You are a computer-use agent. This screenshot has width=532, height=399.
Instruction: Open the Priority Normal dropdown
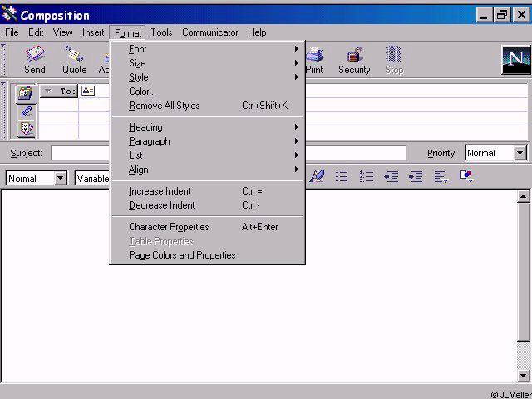(520, 153)
